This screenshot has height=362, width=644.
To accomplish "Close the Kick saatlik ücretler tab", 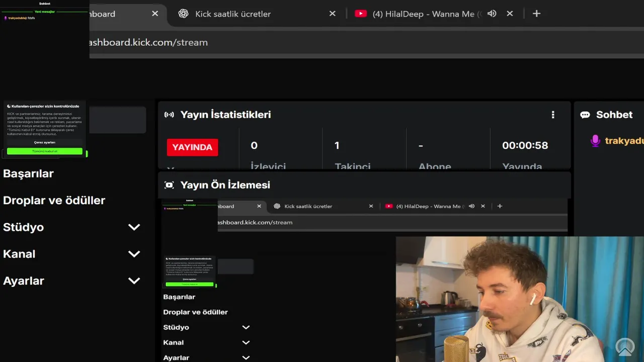I will coord(332,14).
